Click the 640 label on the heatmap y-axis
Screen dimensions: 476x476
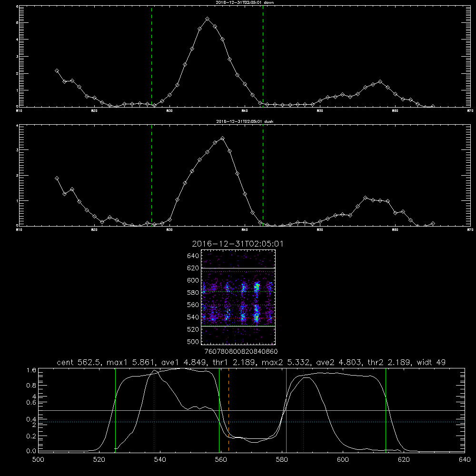(193, 256)
